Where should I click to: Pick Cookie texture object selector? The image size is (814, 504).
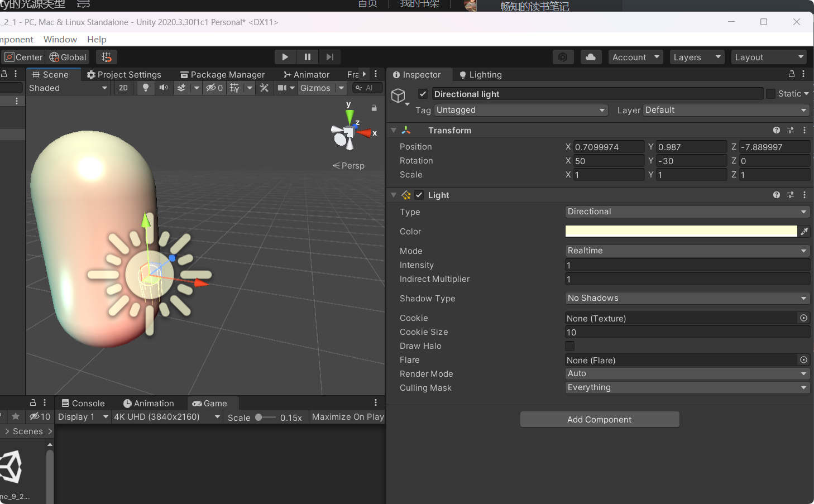[x=804, y=318]
